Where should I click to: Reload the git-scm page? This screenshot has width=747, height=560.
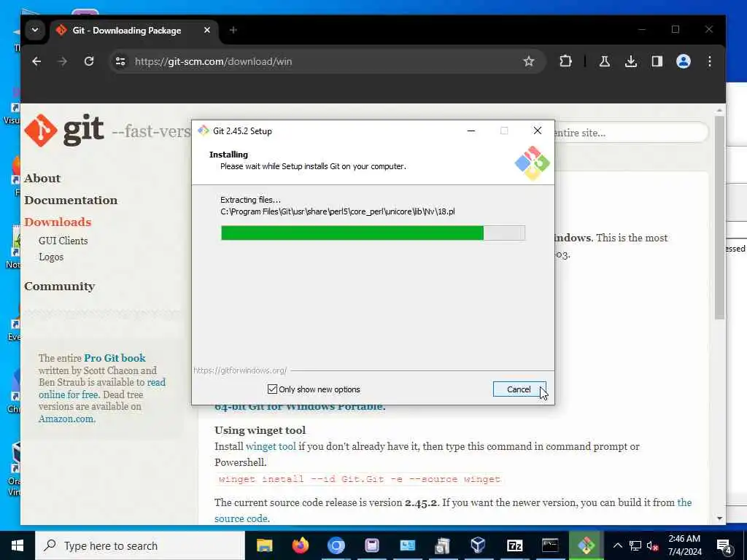pos(88,61)
